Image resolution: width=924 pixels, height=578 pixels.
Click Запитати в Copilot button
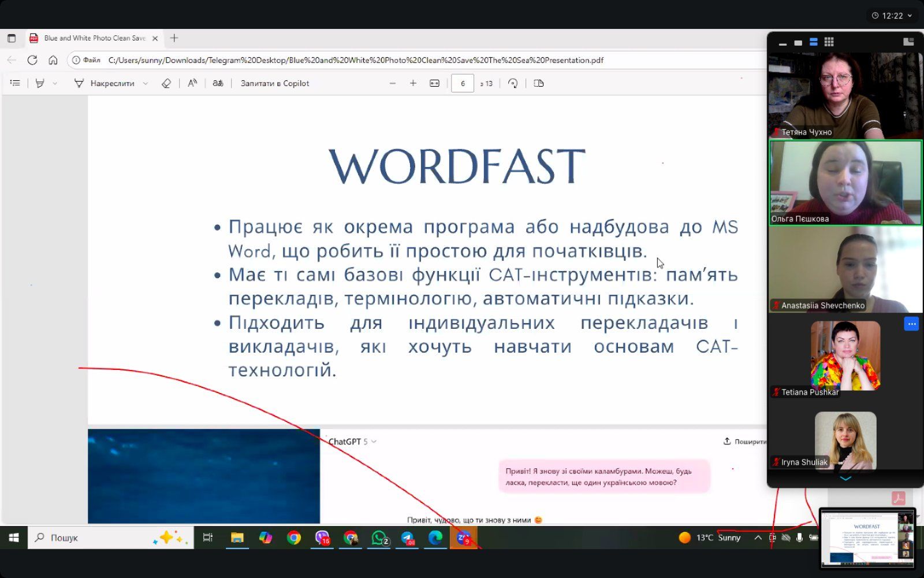coord(275,83)
